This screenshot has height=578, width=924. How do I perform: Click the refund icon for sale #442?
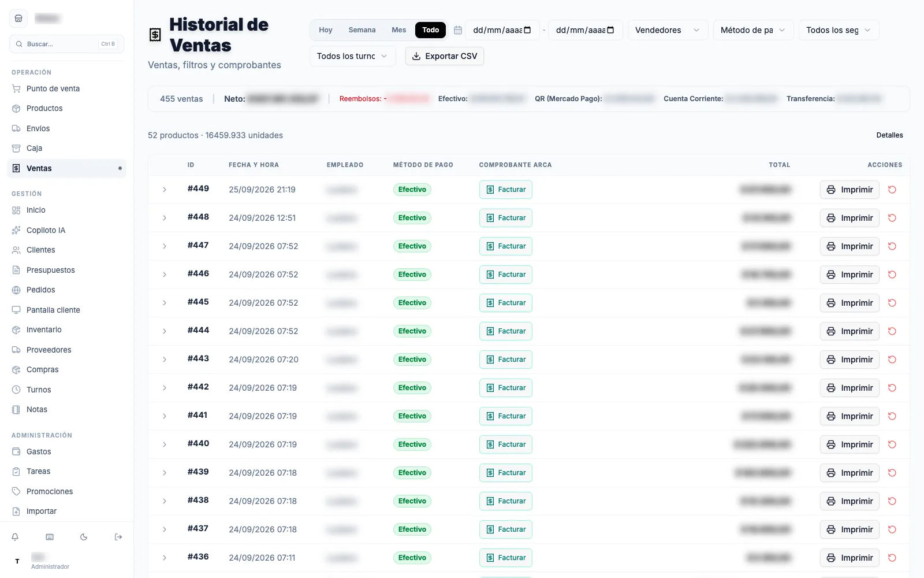(x=892, y=388)
